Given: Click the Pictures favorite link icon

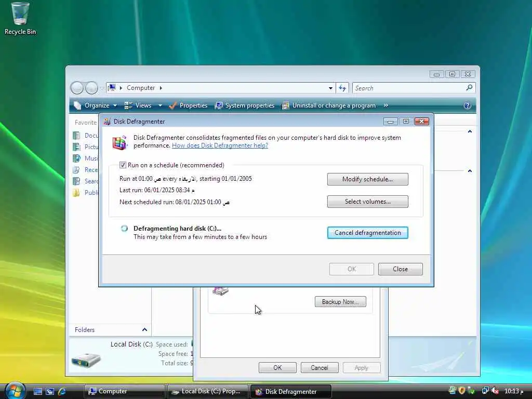Looking at the screenshot, I should [x=77, y=147].
